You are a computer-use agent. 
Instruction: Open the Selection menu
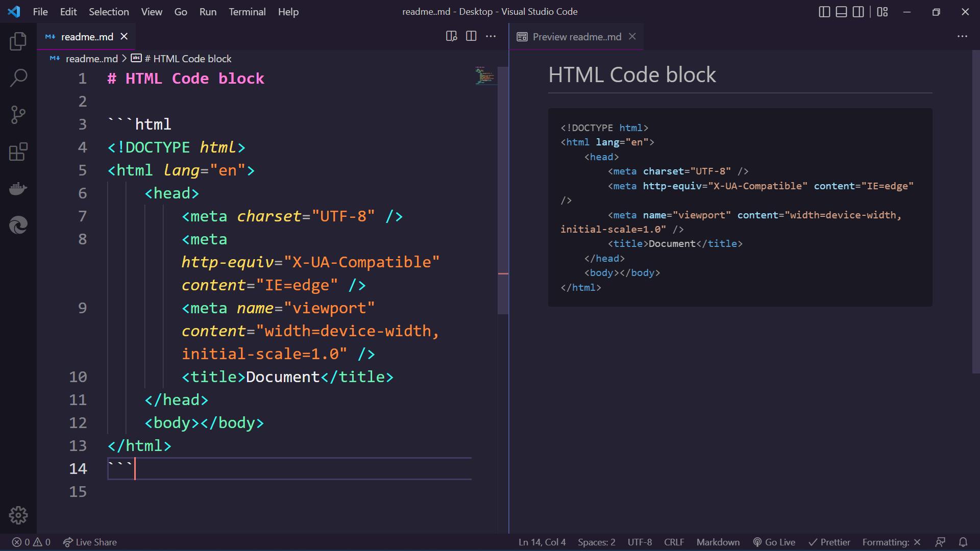point(109,12)
